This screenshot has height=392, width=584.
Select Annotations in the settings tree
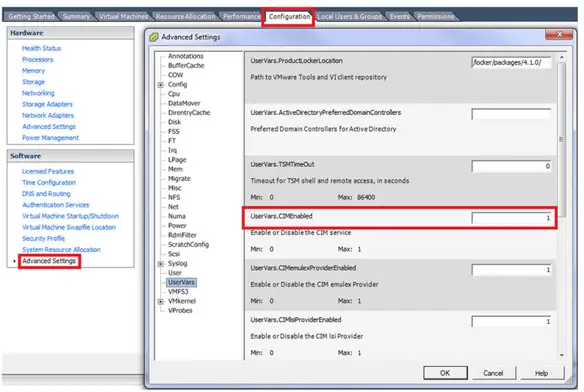coord(186,56)
